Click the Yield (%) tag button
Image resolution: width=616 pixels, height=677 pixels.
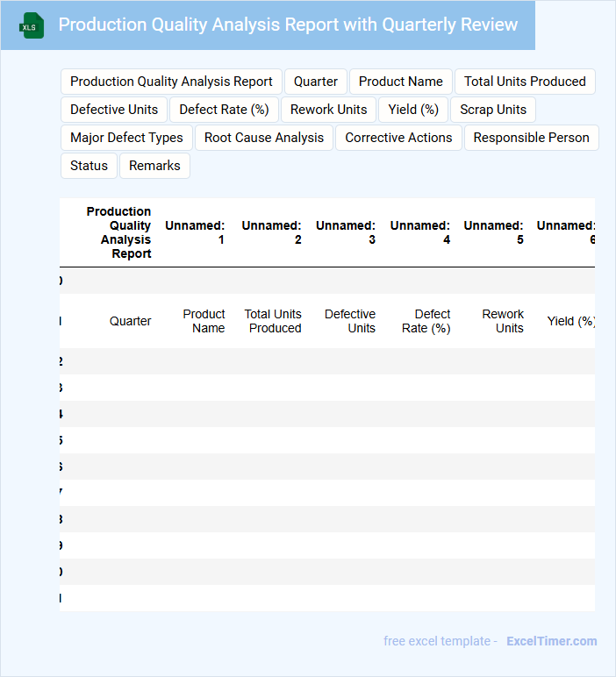pyautogui.click(x=413, y=110)
